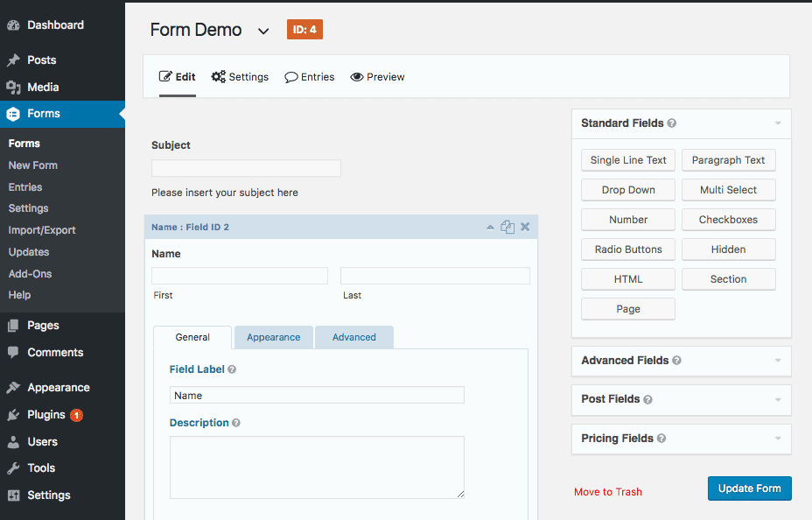Open the form Preview tab

click(x=377, y=77)
